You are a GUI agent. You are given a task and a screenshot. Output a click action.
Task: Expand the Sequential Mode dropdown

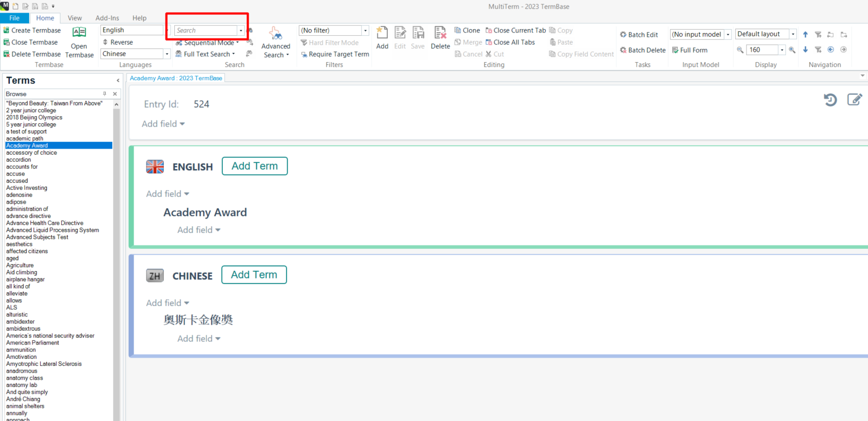(238, 43)
